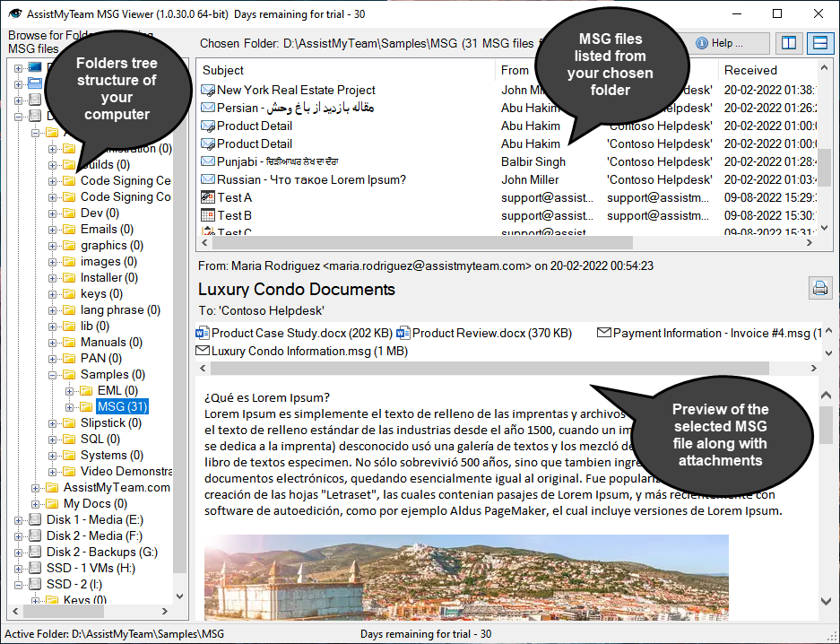Image resolution: width=840 pixels, height=644 pixels.
Task: Select the Test A calendar item
Action: point(235,197)
